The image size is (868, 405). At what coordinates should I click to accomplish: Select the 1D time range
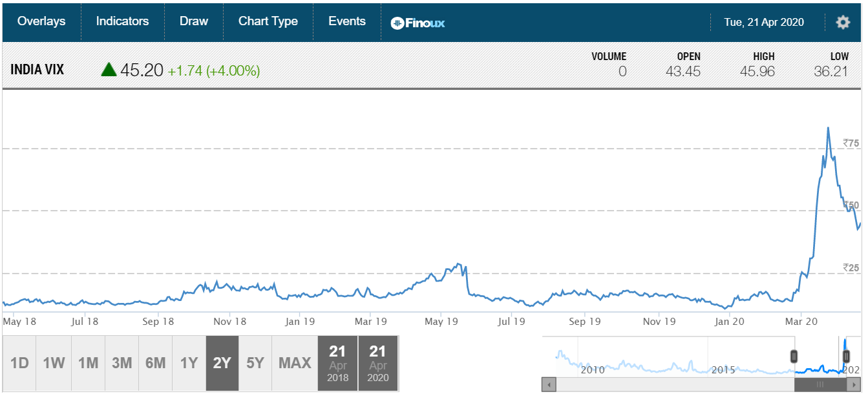click(x=19, y=363)
